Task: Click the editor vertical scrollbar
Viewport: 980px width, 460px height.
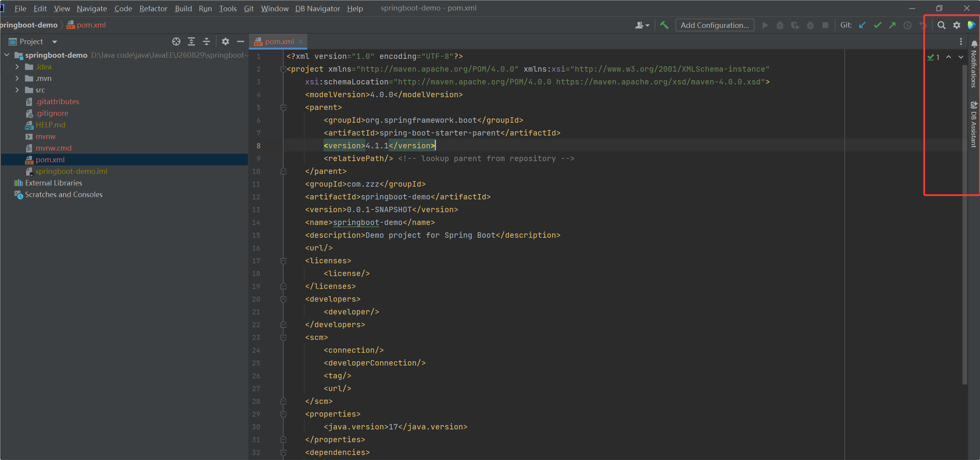Action: 965,225
